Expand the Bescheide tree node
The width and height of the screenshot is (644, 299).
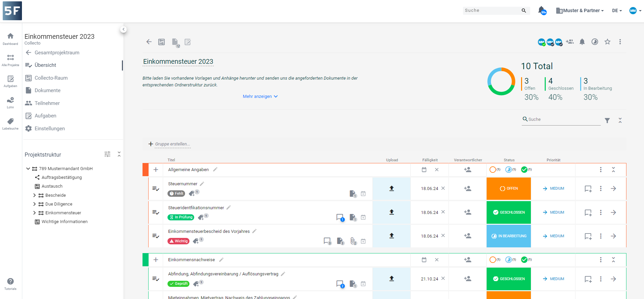(x=34, y=195)
